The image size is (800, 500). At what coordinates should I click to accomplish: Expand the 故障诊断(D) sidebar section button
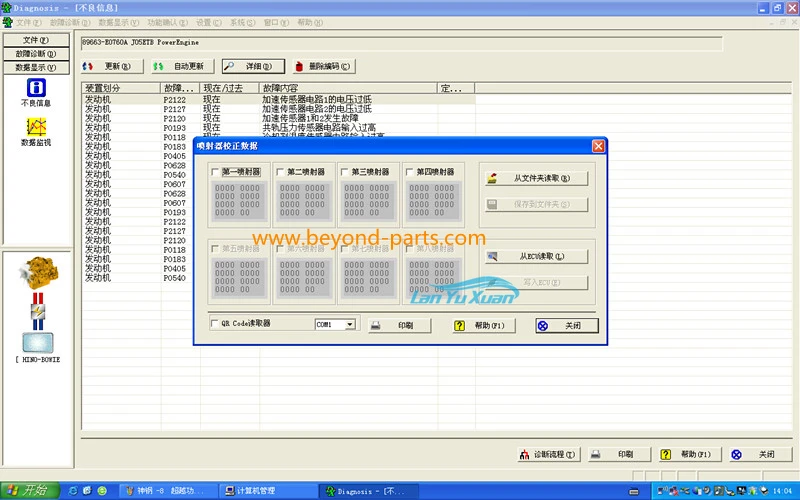pyautogui.click(x=36, y=54)
